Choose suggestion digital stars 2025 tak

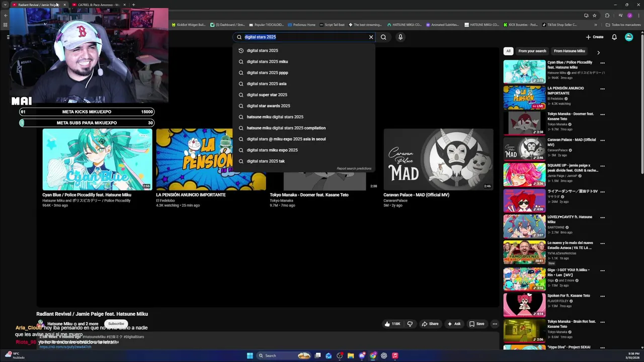click(x=304, y=161)
